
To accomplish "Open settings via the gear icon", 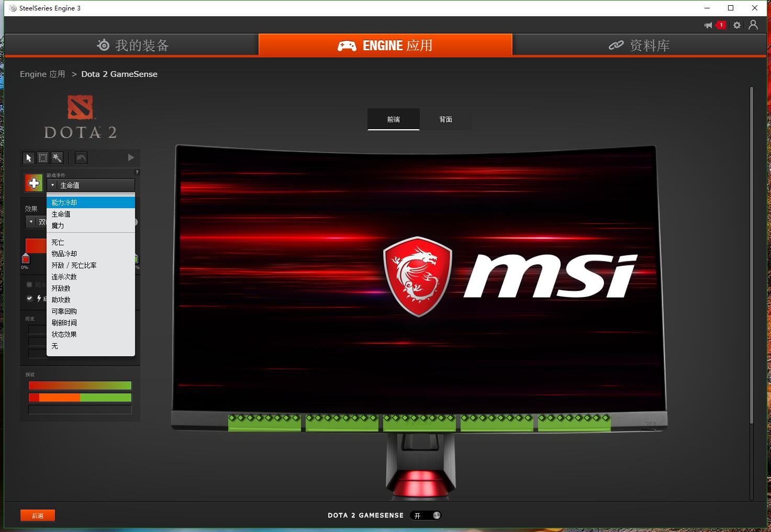I will (x=737, y=25).
